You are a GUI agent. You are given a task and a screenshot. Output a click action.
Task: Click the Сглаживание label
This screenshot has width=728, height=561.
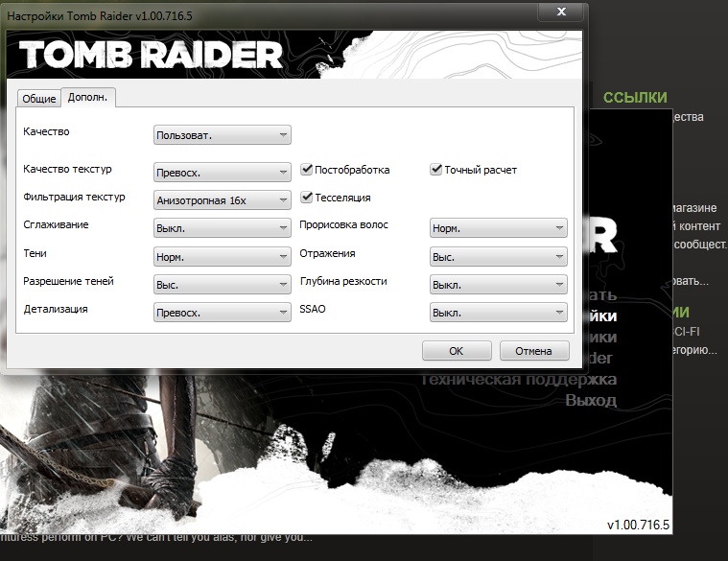tap(57, 225)
